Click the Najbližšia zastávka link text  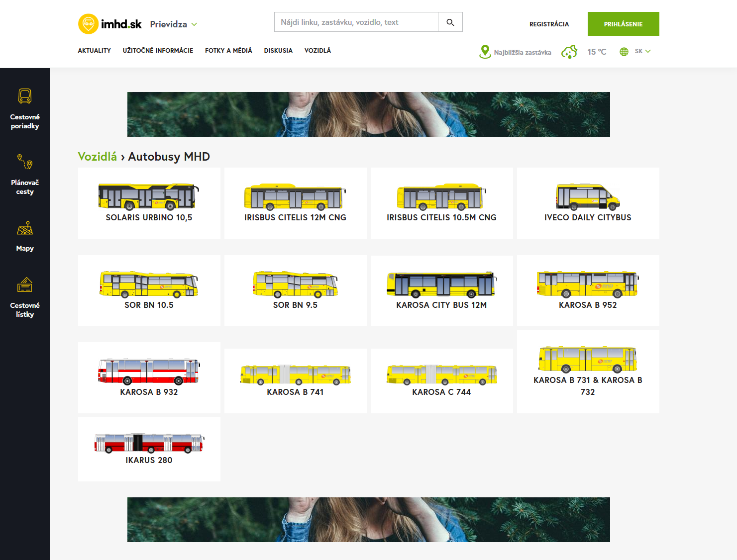pos(523,52)
